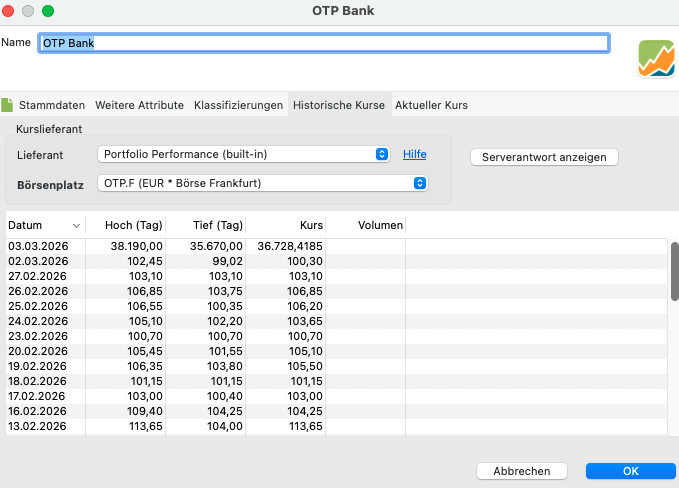Screen dimensions: 679x488
Task: Click the Tief value 100,35
Action: click(225, 306)
